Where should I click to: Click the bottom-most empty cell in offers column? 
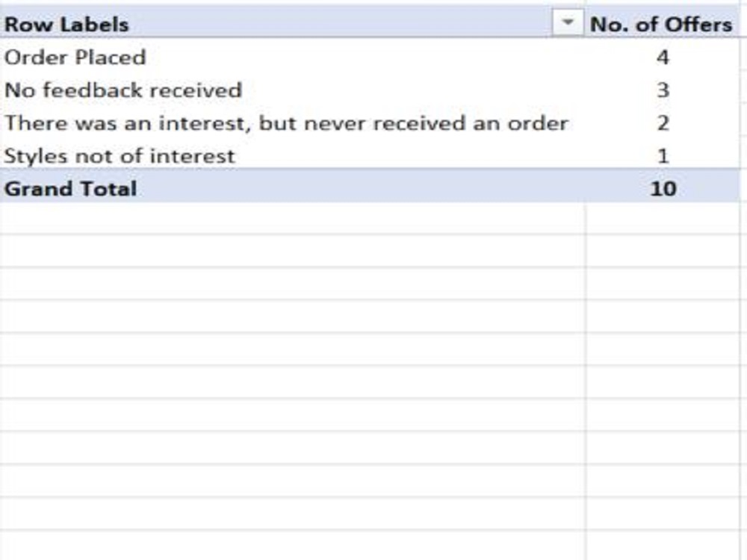pos(663,545)
